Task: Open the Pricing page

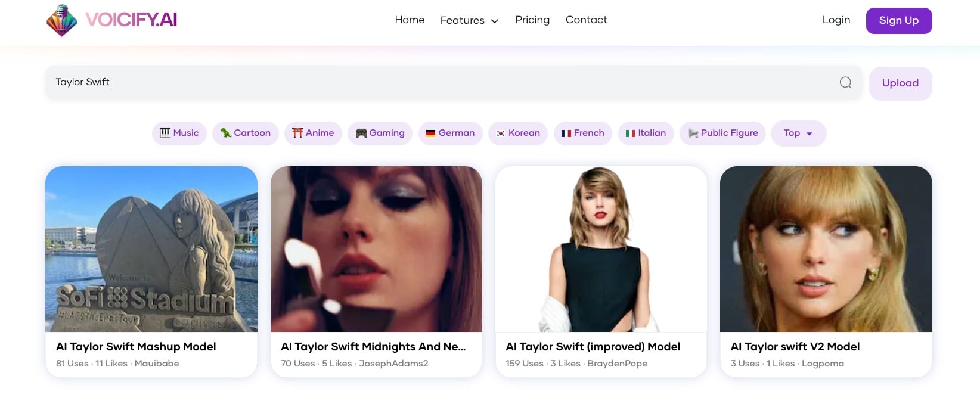Action: pos(532,20)
